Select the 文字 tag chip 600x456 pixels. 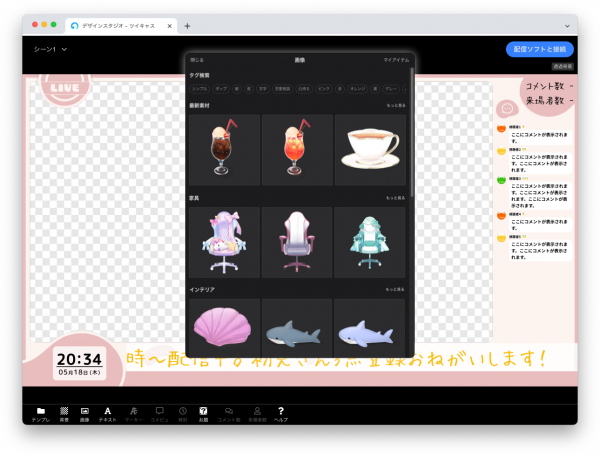pos(262,89)
